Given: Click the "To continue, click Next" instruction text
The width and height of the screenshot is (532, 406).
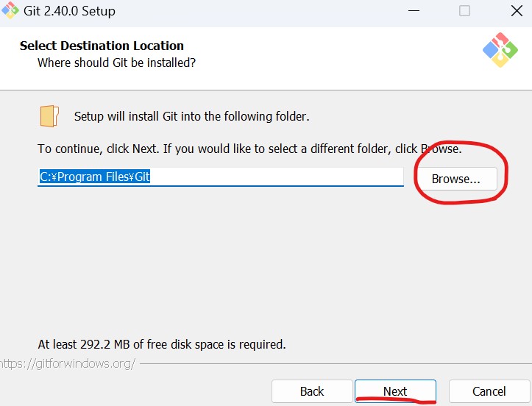Looking at the screenshot, I should (x=221, y=149).
